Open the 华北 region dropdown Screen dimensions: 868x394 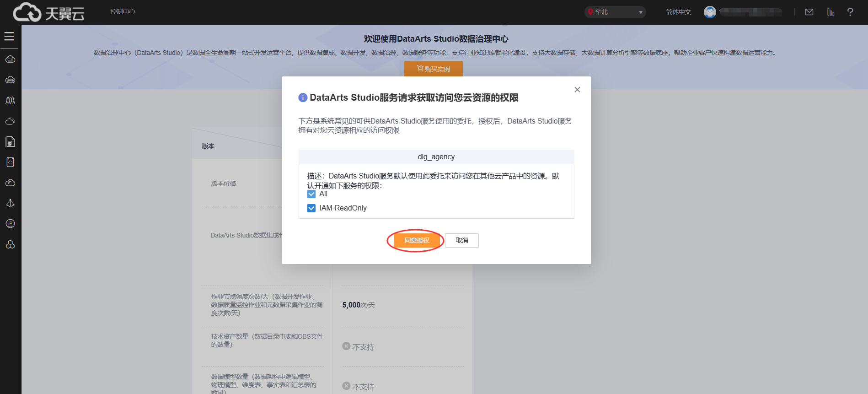tap(615, 12)
